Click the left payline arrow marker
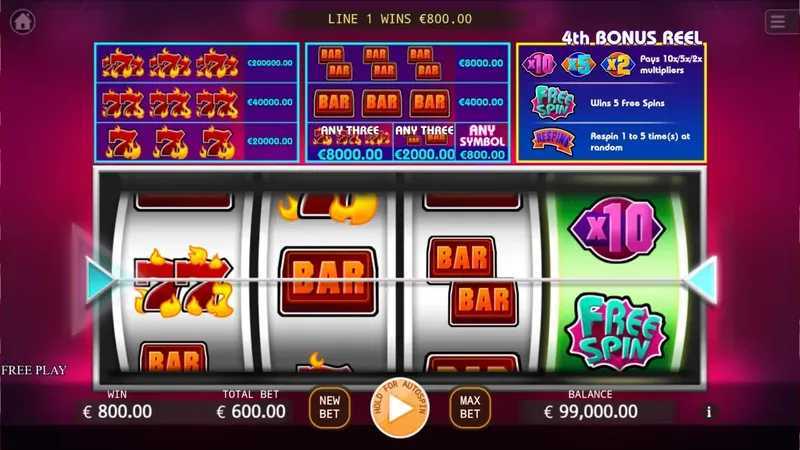The image size is (800, 450). (101, 281)
